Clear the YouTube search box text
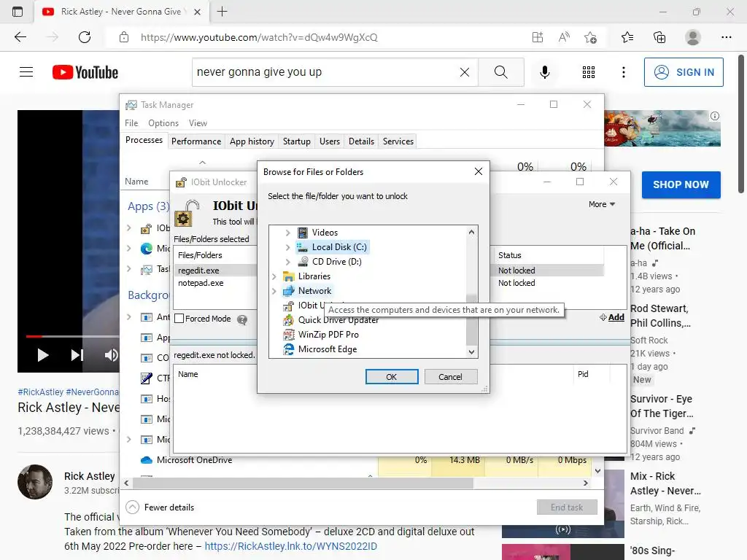The width and height of the screenshot is (747, 560). 465,72
